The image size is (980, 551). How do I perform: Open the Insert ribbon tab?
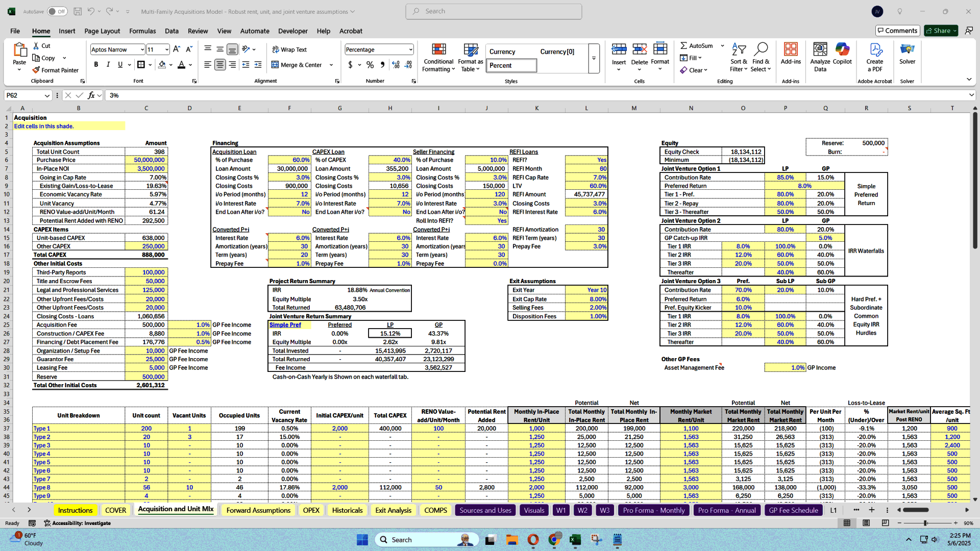pyautogui.click(x=67, y=31)
